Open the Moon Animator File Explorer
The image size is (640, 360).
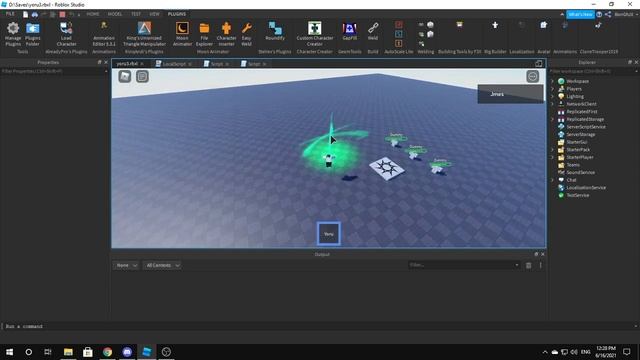(x=204, y=34)
